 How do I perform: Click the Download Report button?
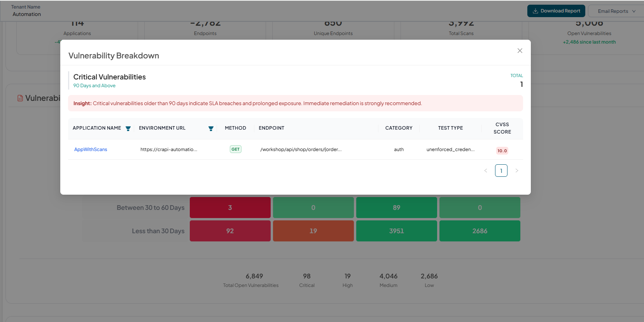click(556, 11)
